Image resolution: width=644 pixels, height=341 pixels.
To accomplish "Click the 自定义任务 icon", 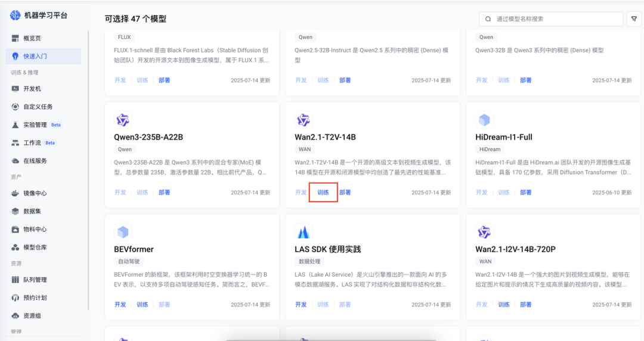I will click(x=15, y=107).
